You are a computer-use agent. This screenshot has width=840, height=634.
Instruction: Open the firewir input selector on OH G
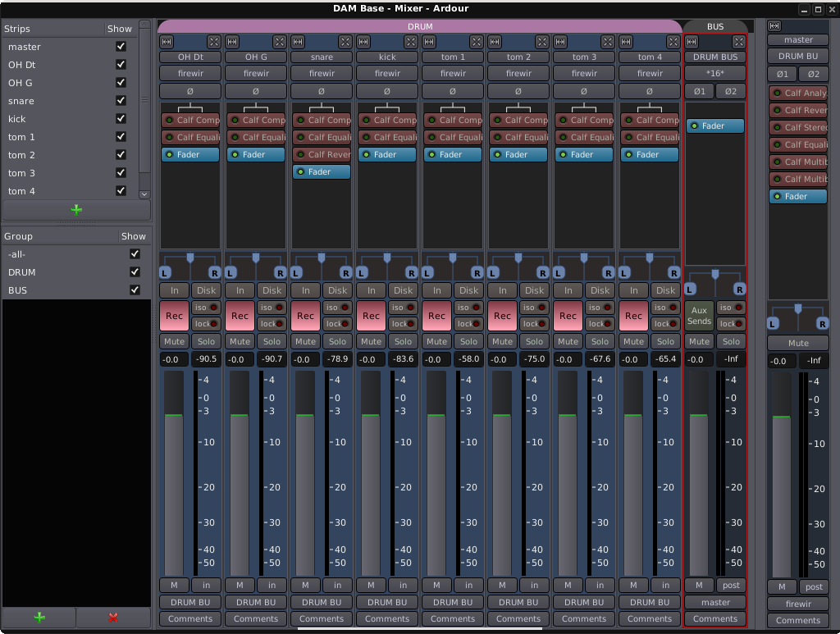[x=256, y=74]
